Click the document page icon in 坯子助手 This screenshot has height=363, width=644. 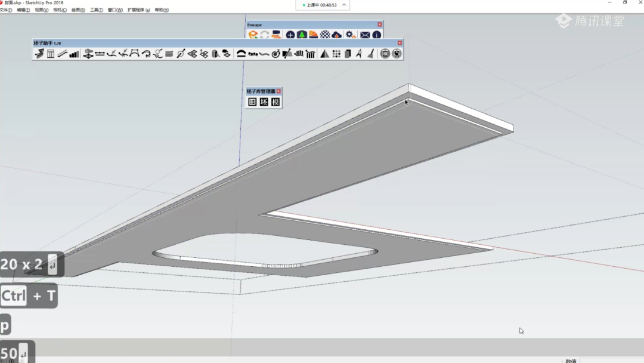[x=348, y=54]
